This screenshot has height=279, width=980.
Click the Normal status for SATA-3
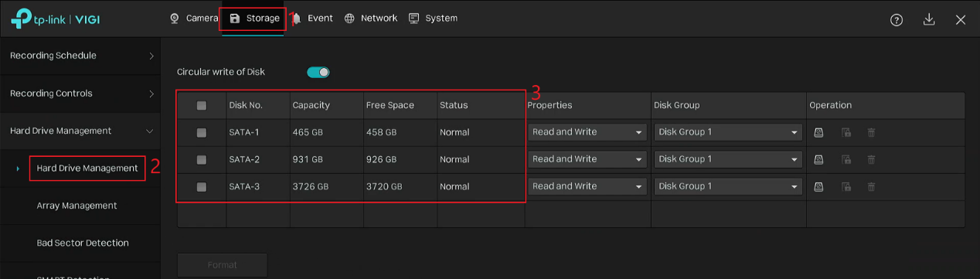(454, 186)
